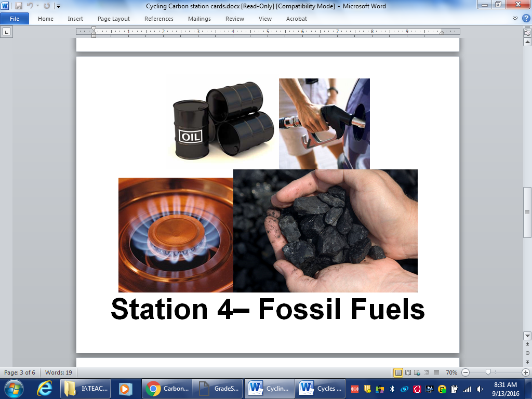Select Draft view icon in status bar
This screenshot has width=532, height=399.
pos(435,373)
